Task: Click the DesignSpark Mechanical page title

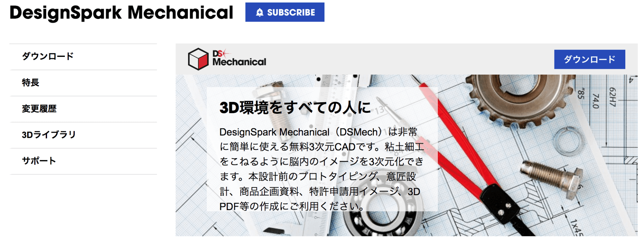Action: (121, 13)
